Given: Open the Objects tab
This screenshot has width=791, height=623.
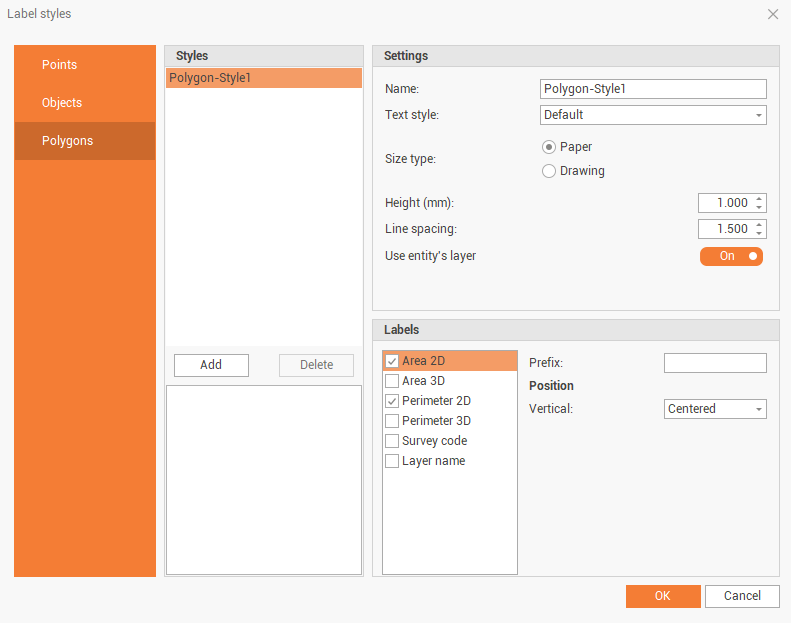Looking at the screenshot, I should [62, 103].
